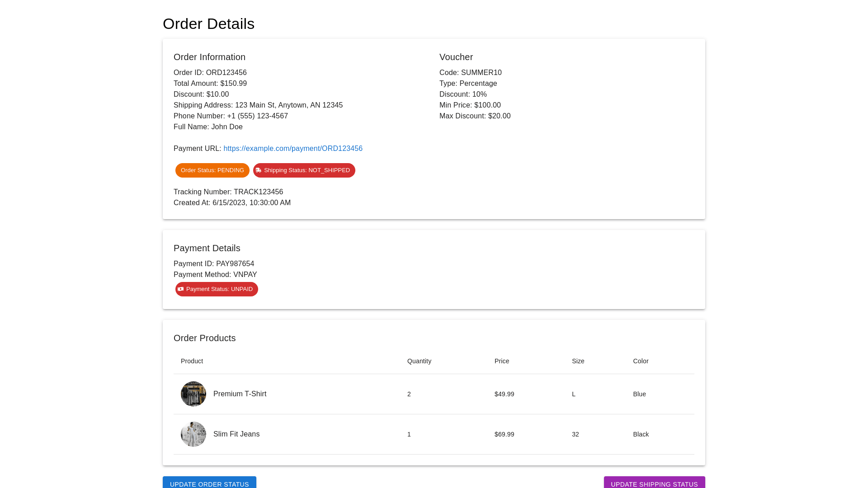The height and width of the screenshot is (488, 868).
Task: Click the Order Details page heading
Action: click(208, 24)
